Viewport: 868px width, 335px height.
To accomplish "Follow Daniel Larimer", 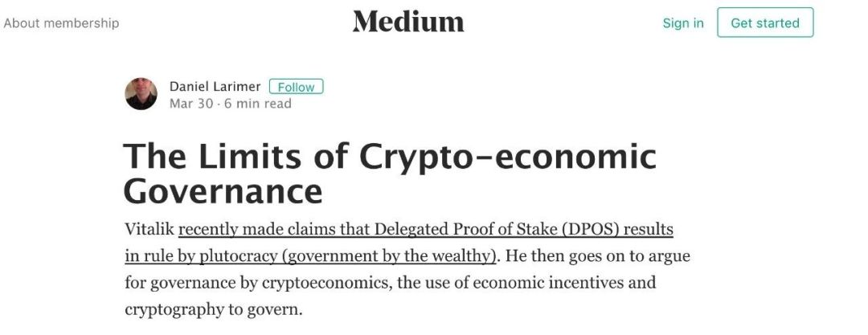I will (x=296, y=87).
